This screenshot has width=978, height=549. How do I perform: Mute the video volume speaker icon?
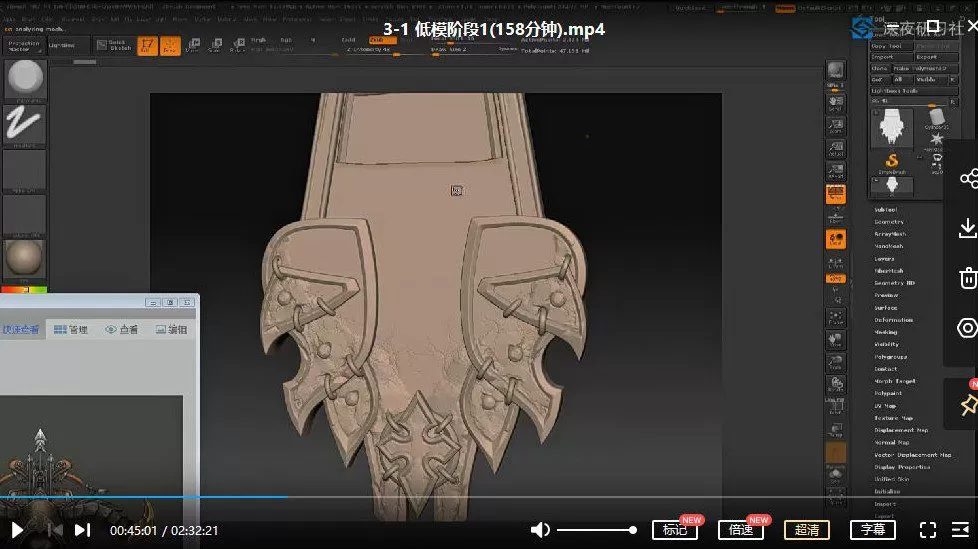click(540, 530)
